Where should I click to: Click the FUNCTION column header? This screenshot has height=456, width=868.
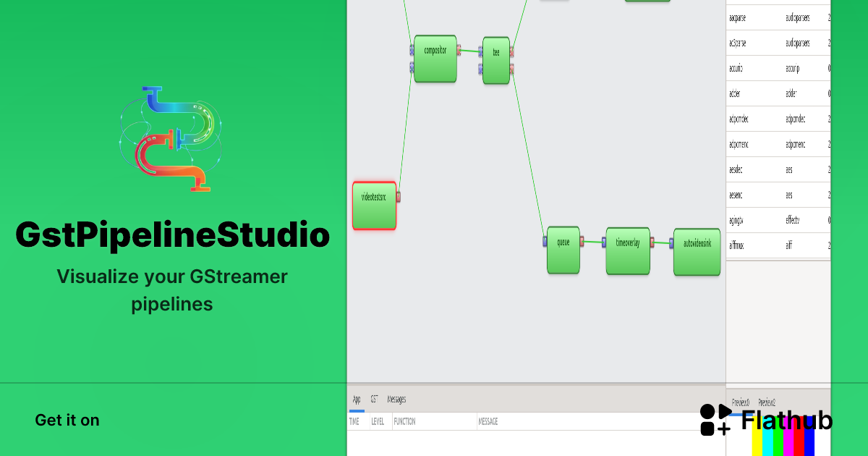point(404,421)
